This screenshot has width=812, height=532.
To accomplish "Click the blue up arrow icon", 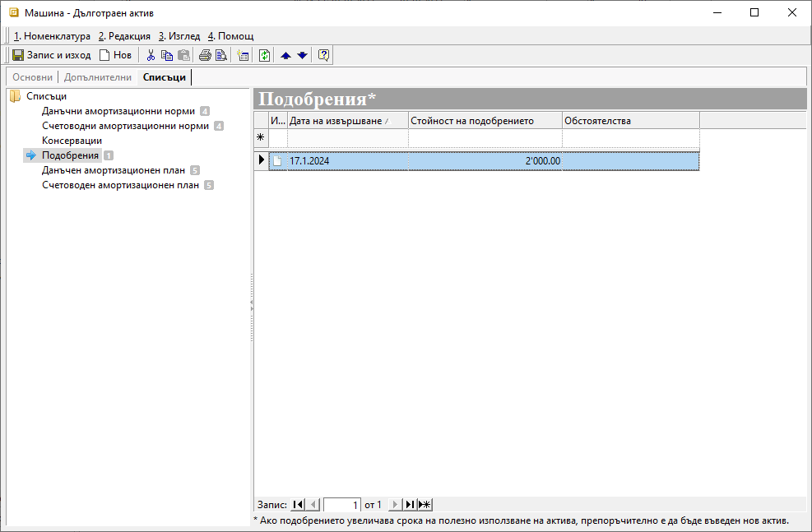I will tap(285, 56).
